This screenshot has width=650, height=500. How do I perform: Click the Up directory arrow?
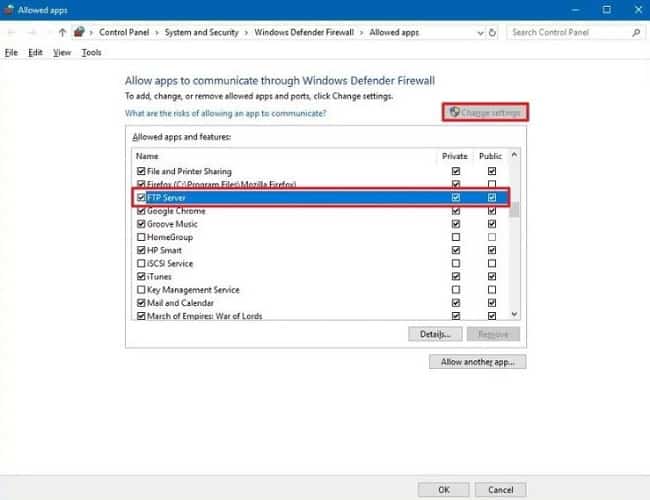pos(62,32)
